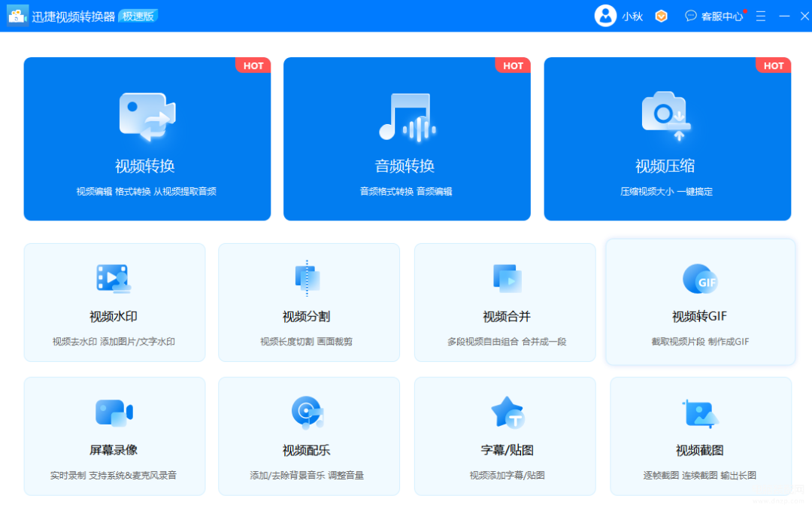
Task: Click text 添加/去除背景音乐 调整音量
Action: pyautogui.click(x=307, y=475)
